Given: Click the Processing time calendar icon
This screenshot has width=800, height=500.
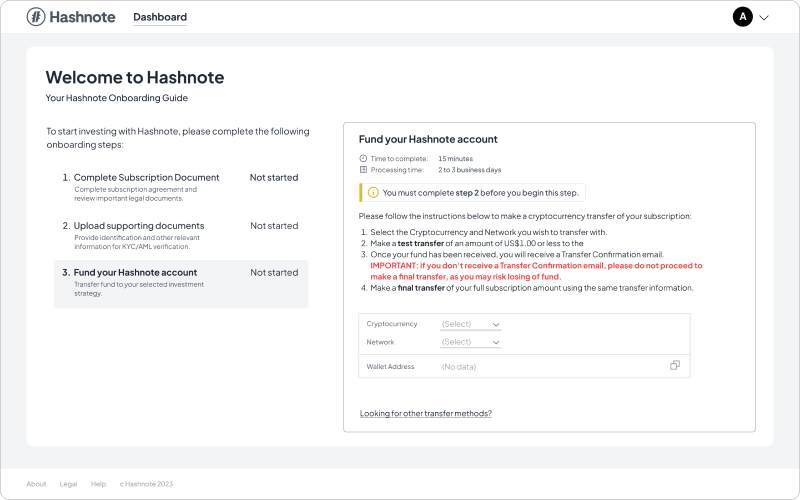Looking at the screenshot, I should (363, 169).
